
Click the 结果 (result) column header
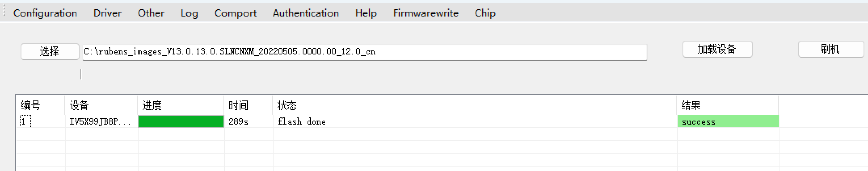[691, 106]
